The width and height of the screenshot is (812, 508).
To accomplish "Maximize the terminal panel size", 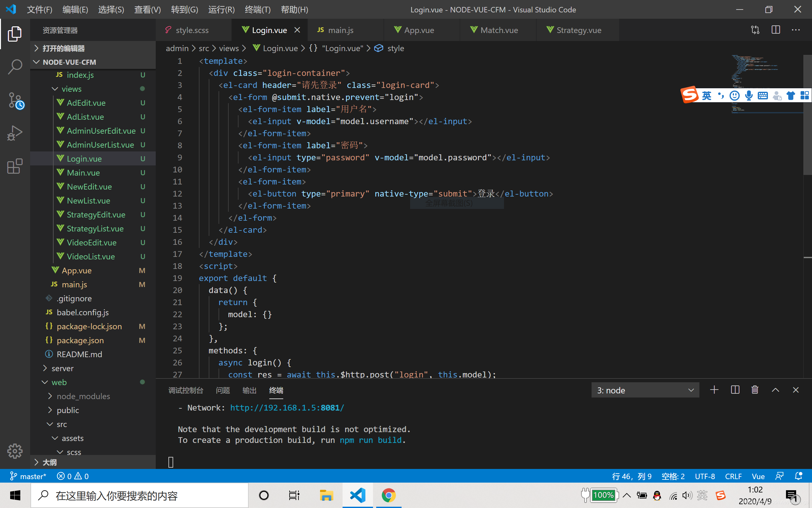I will [776, 390].
